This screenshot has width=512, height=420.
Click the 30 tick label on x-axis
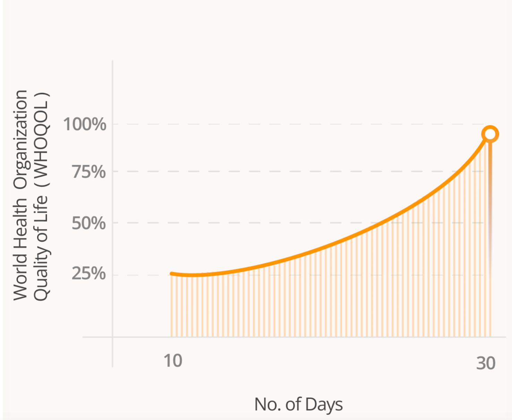(486, 363)
